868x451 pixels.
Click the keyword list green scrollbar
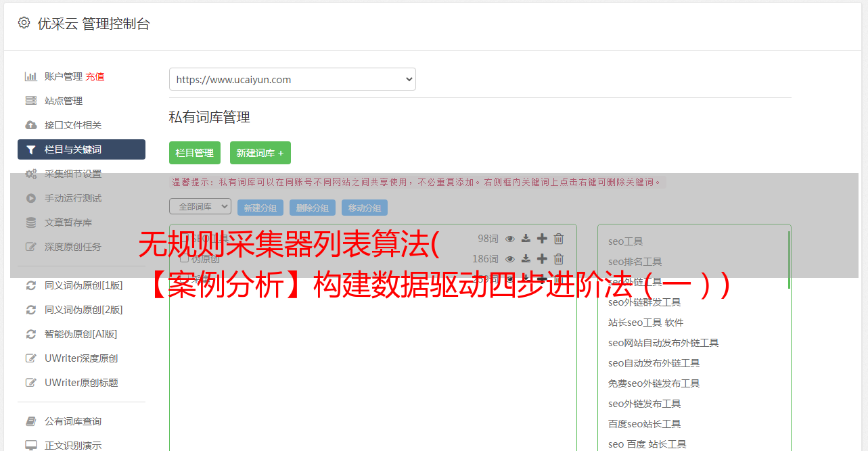(x=789, y=260)
